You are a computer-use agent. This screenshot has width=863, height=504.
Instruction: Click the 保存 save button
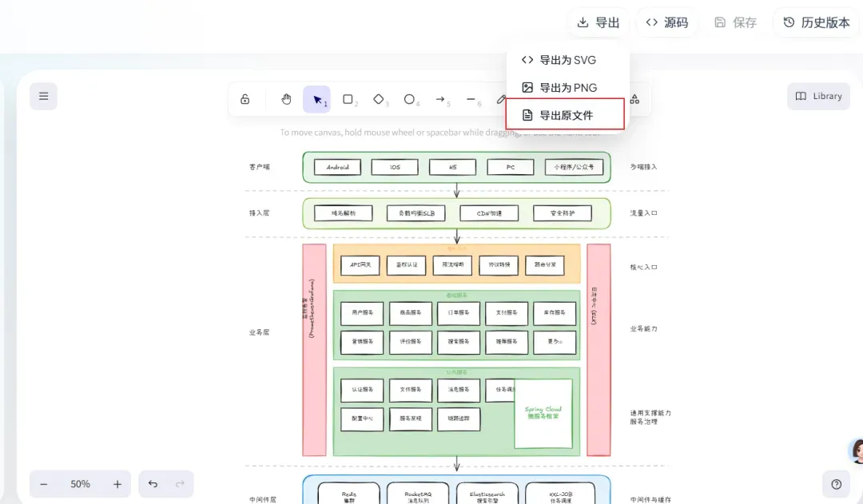735,22
